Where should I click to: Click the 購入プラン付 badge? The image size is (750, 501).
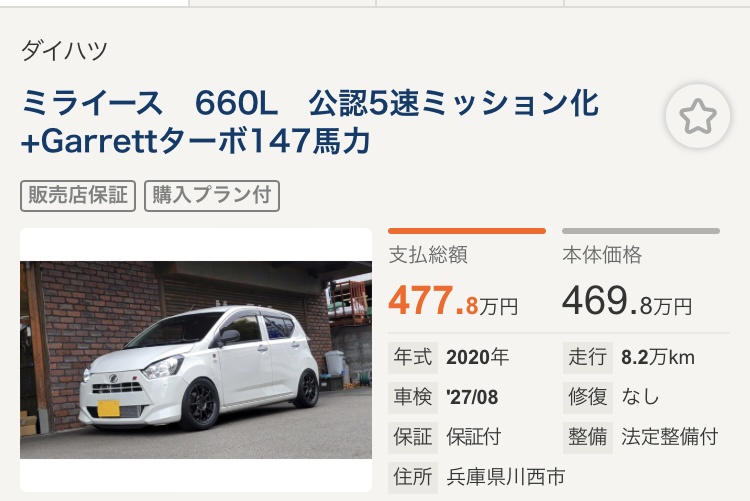pos(212,196)
